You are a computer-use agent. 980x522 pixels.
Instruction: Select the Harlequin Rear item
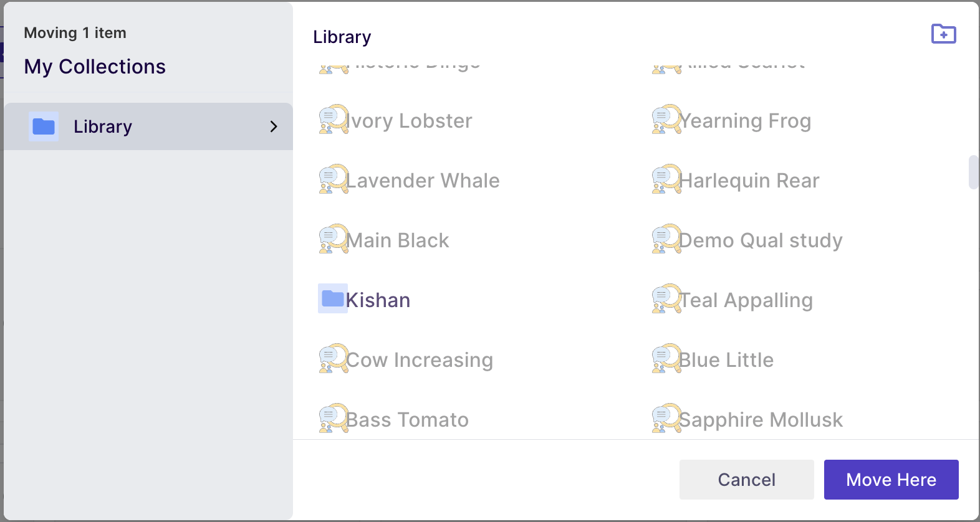pyautogui.click(x=736, y=180)
